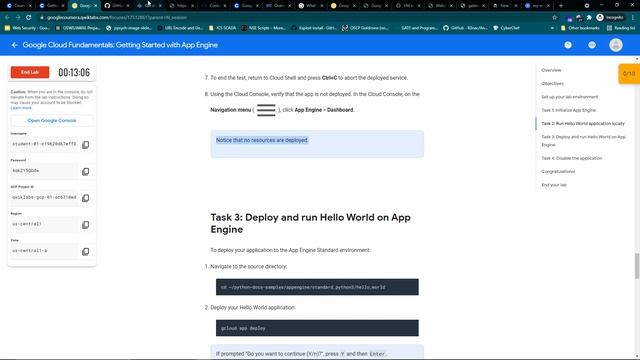This screenshot has height=360, width=640.
Task: Open the Extensions puzzle-piece icon
Action: tap(589, 18)
